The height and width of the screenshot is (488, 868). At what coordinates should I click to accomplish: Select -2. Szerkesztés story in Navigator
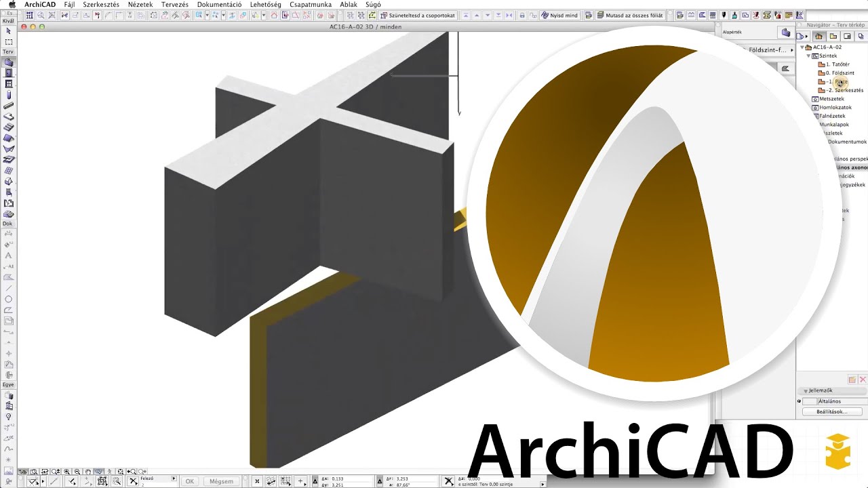point(842,90)
